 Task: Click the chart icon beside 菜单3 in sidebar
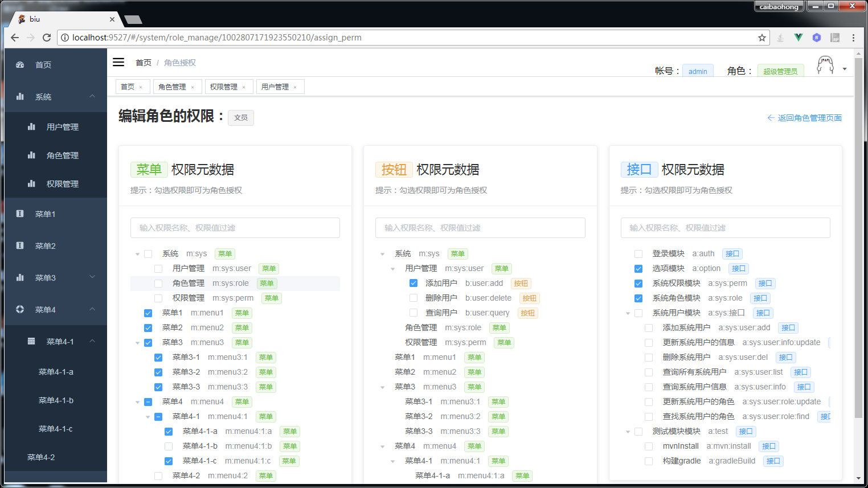[20, 277]
